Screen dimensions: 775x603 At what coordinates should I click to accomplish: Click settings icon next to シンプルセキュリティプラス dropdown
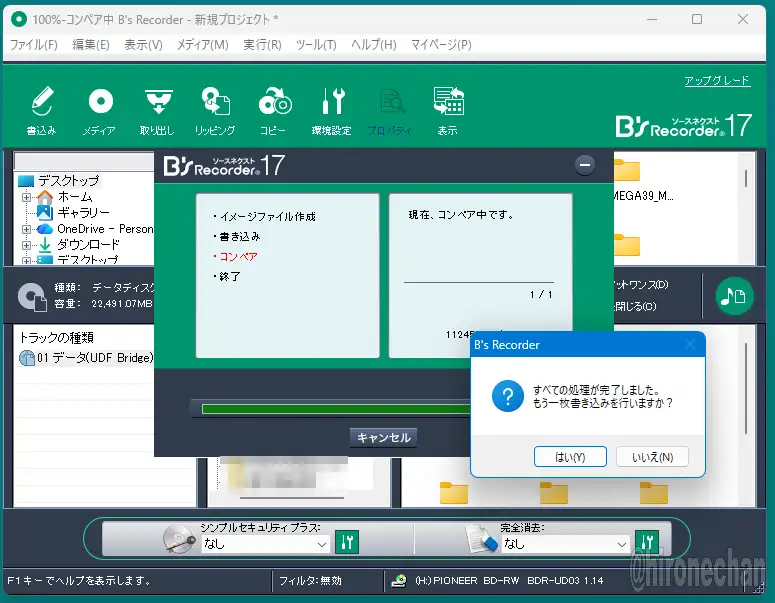coord(346,542)
